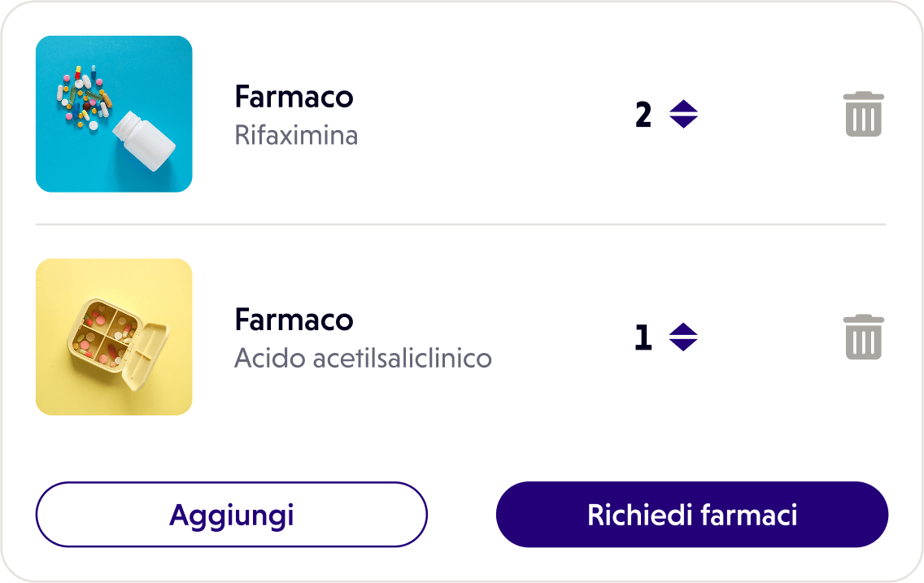This screenshot has width=924, height=583.
Task: Open the Aggiungi button
Action: point(231,514)
